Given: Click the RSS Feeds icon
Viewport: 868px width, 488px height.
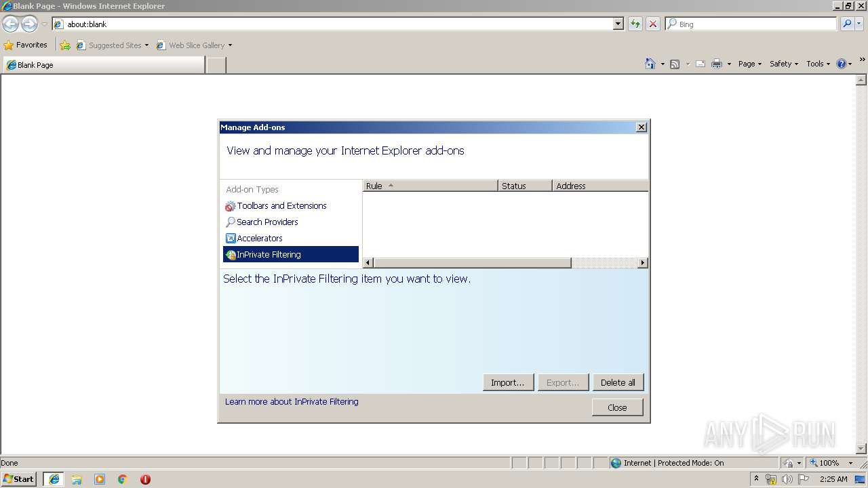Looking at the screenshot, I should click(x=675, y=64).
